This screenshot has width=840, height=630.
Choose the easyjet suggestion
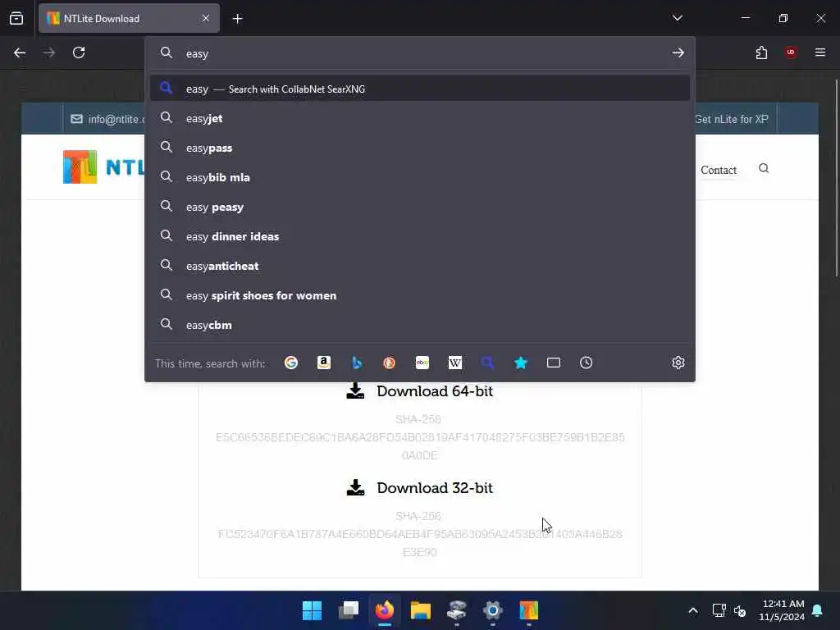point(420,118)
